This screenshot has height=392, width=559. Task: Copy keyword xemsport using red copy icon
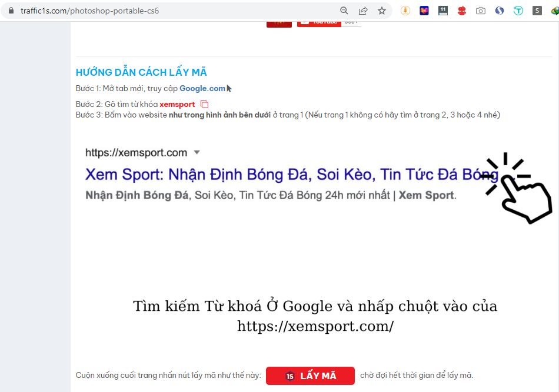(x=204, y=105)
